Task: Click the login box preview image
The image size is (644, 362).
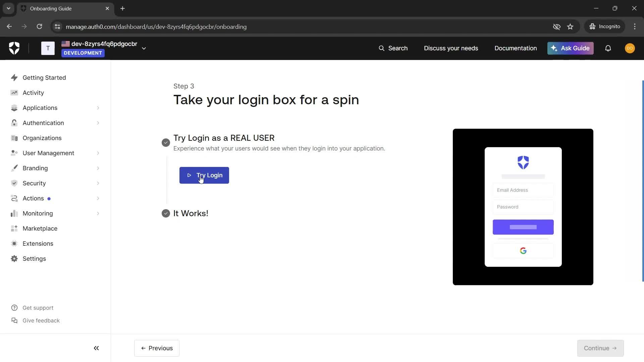Action: [523, 207]
